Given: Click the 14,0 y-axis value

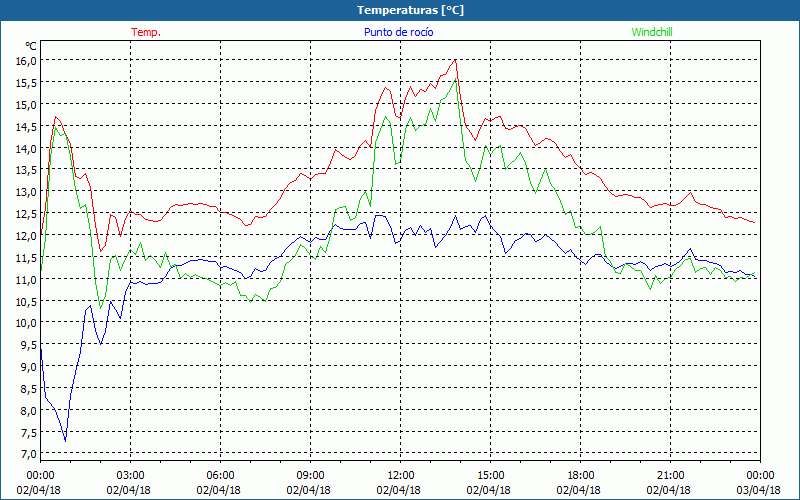Looking at the screenshot, I should (x=26, y=148).
